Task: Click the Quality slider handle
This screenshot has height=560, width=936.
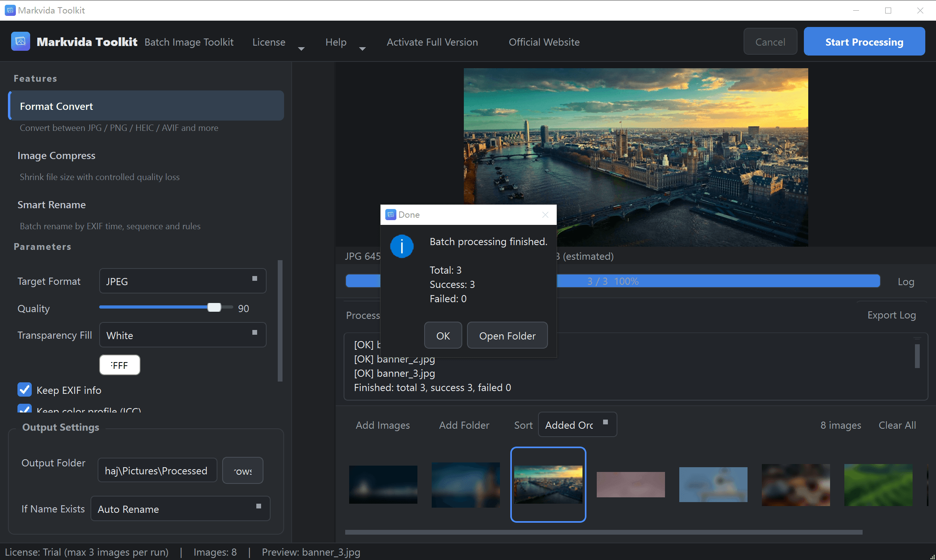Action: [x=214, y=307]
